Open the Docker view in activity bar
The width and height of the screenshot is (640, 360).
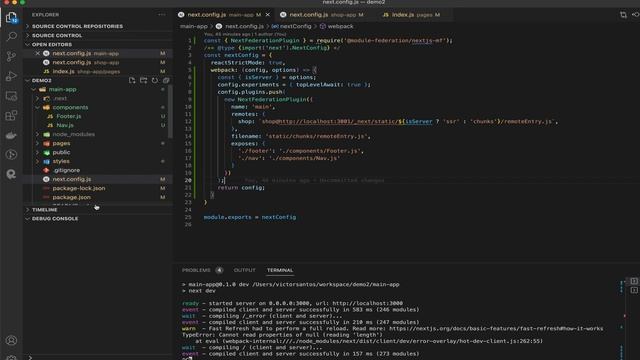pos(11,135)
